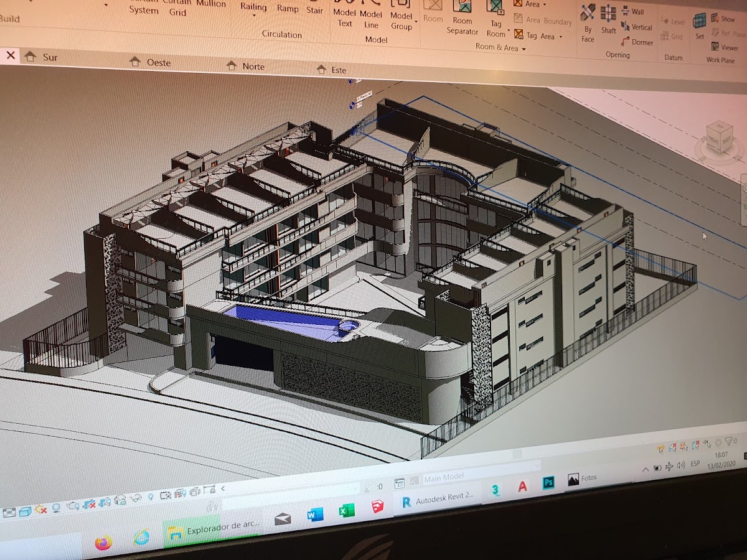Switch to the Oeste view tab
Screen dimensions: 747x560
click(158, 62)
